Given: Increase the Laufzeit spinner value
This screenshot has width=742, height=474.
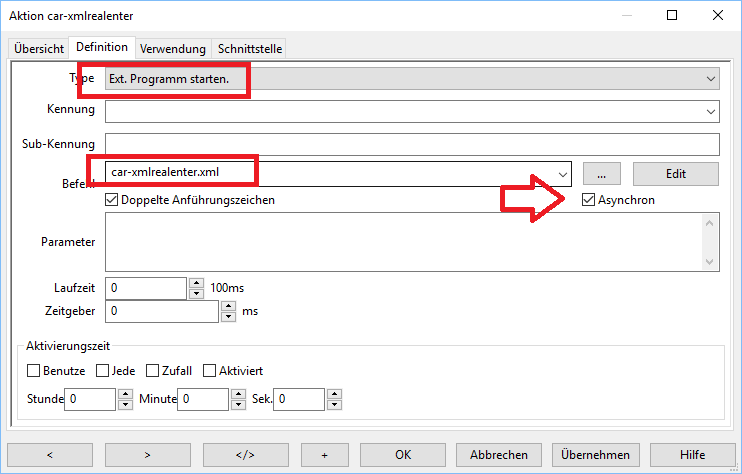Looking at the screenshot, I should pyautogui.click(x=196, y=283).
